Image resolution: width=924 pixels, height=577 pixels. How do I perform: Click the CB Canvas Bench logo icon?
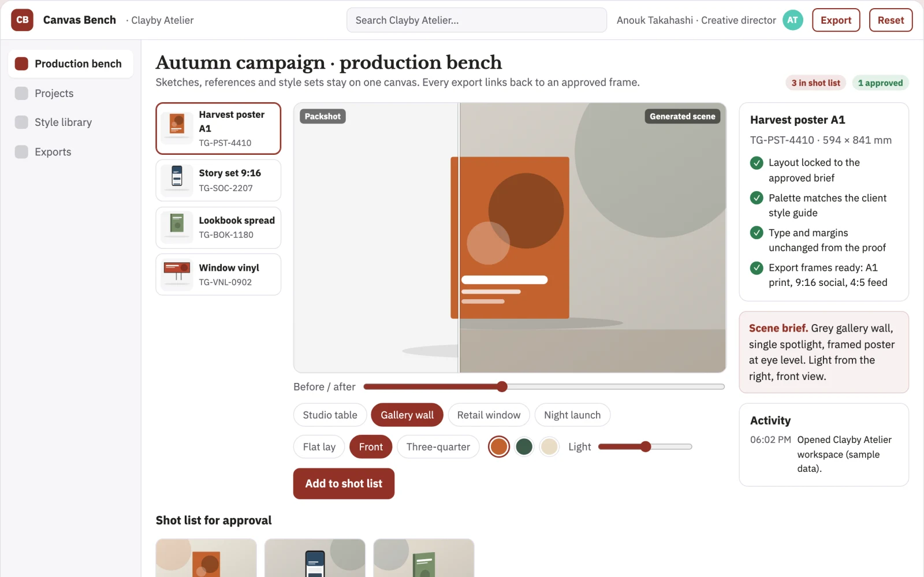coord(23,20)
